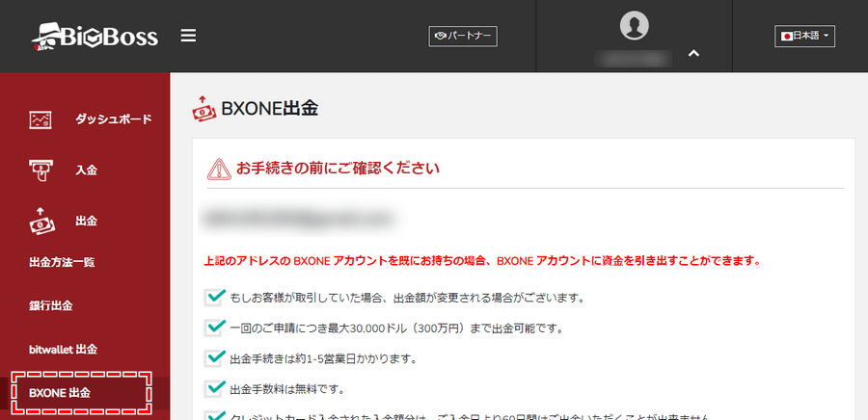Screen dimensions: 868x420
Task: Click the red BXONE アカウント notice text
Action: 481,260
